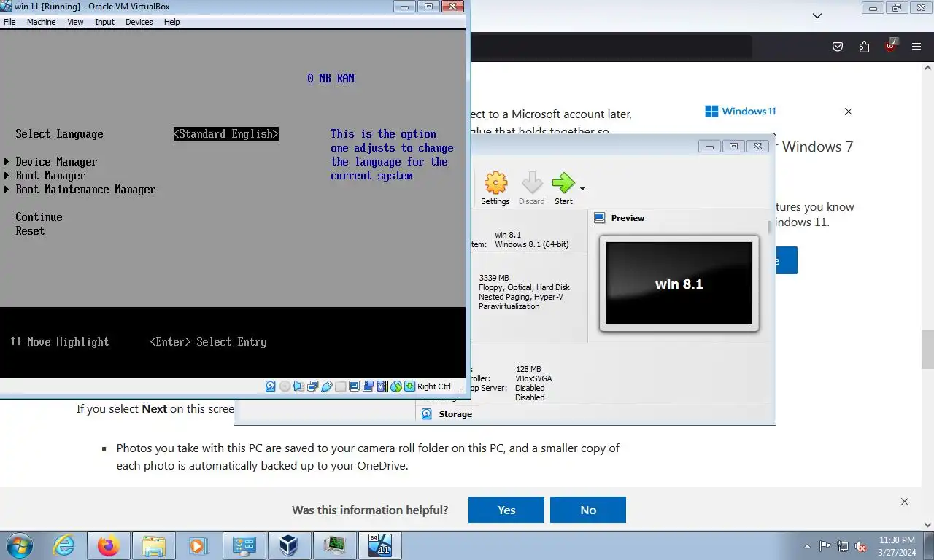Click the network adapters icon in VM status bar
The height and width of the screenshot is (560, 934).
313,386
